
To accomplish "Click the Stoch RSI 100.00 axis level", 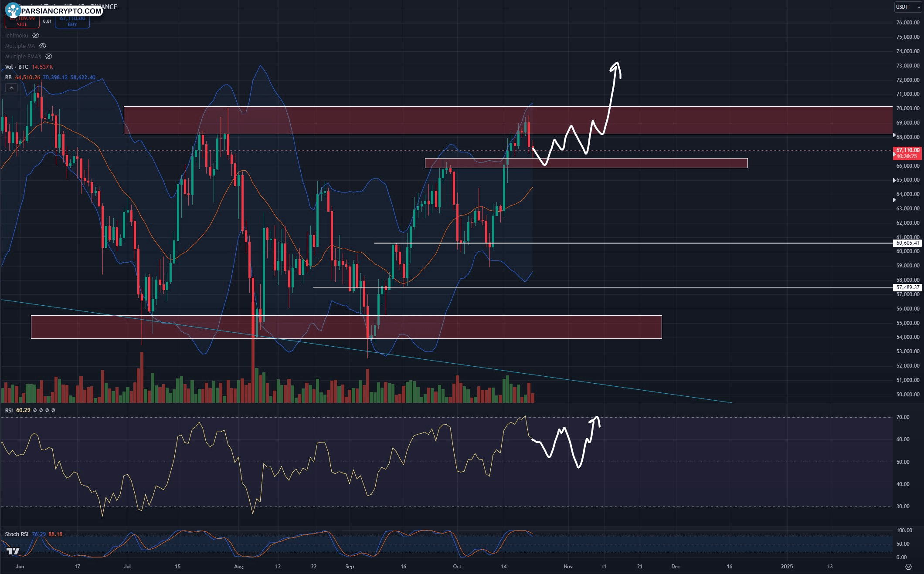I will point(904,530).
